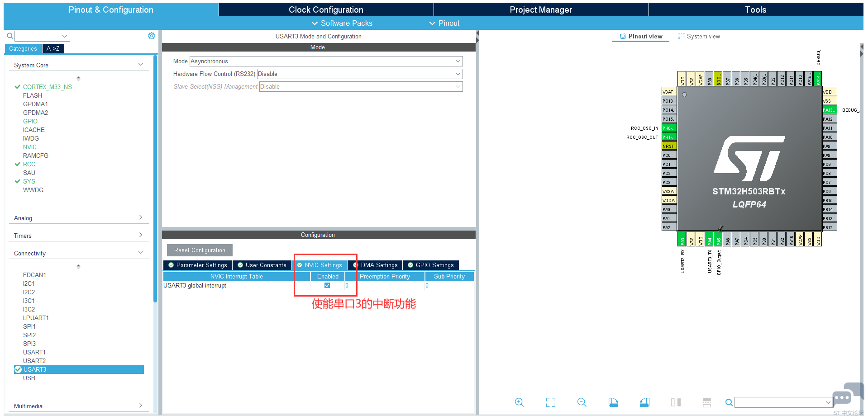Screen dimensions: 868x420
Task: Select USART1 in Connectivity list
Action: [34, 352]
